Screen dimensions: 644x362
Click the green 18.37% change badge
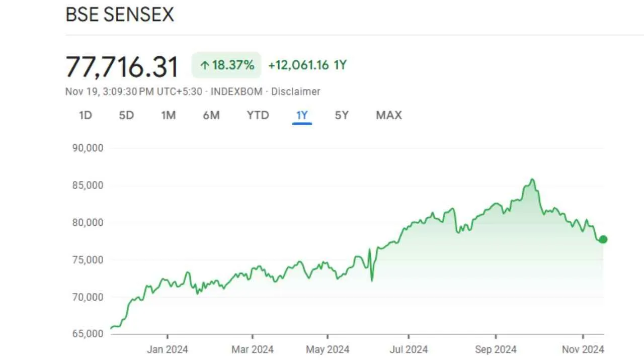pyautogui.click(x=226, y=65)
